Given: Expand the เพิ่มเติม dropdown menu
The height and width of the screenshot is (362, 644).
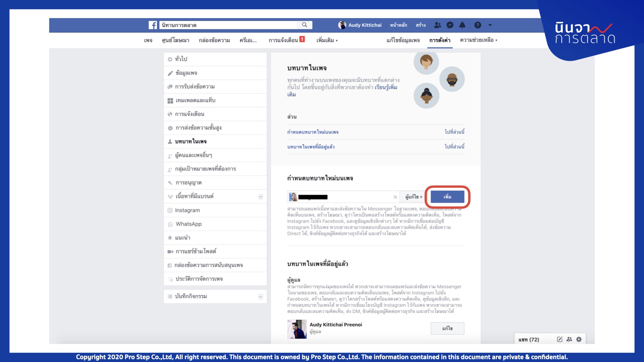Looking at the screenshot, I should click(327, 40).
